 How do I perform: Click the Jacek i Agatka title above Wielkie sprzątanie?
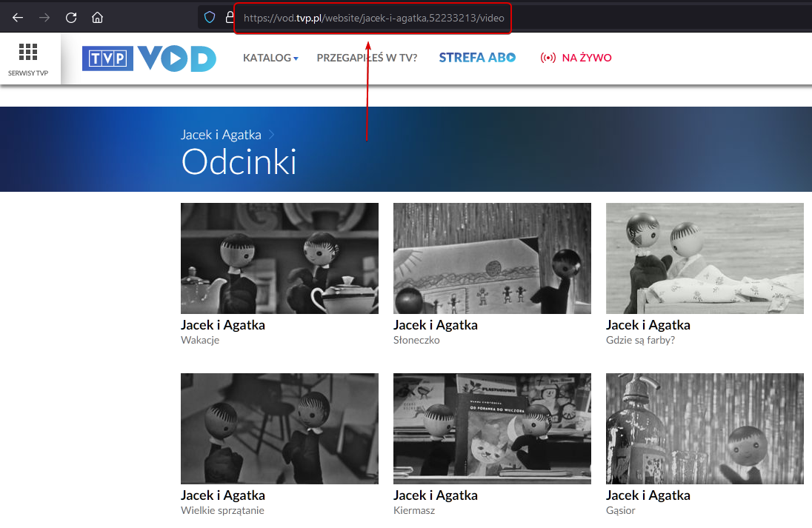[x=223, y=495]
